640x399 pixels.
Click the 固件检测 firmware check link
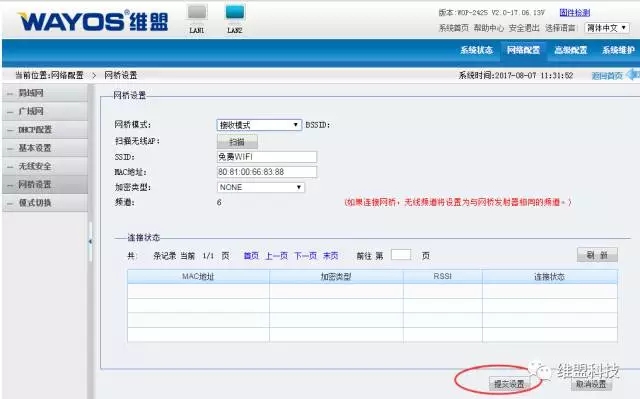[575, 13]
